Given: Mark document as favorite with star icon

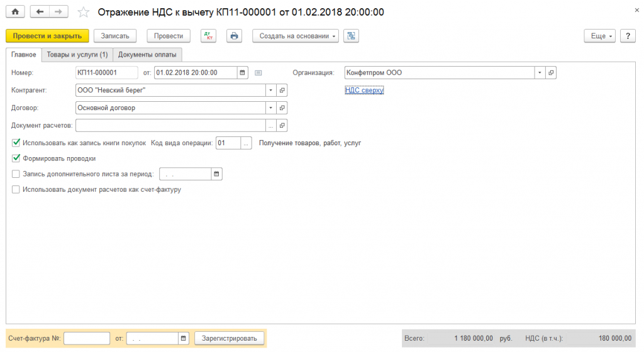Looking at the screenshot, I should [83, 12].
